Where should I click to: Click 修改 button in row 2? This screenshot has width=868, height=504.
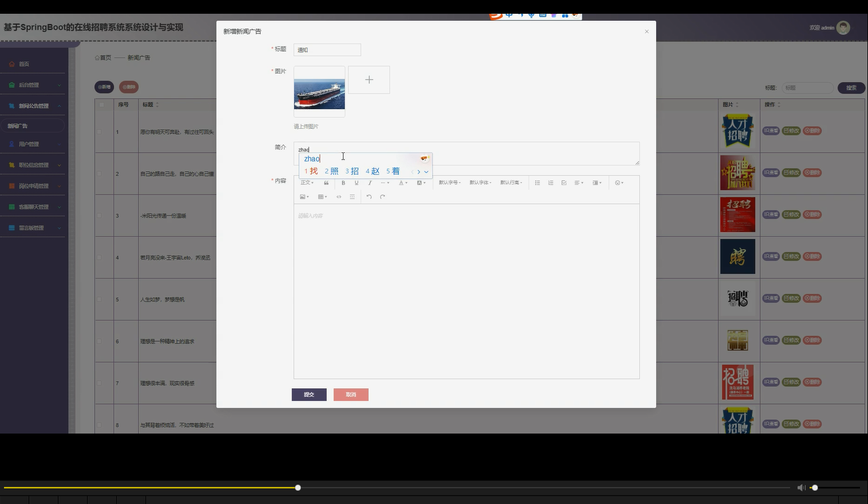click(x=791, y=172)
